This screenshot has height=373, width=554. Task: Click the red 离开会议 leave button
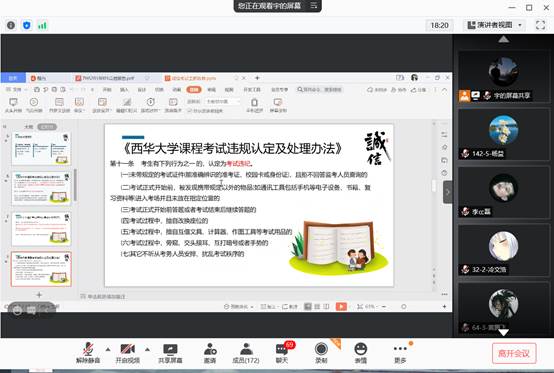(x=514, y=353)
